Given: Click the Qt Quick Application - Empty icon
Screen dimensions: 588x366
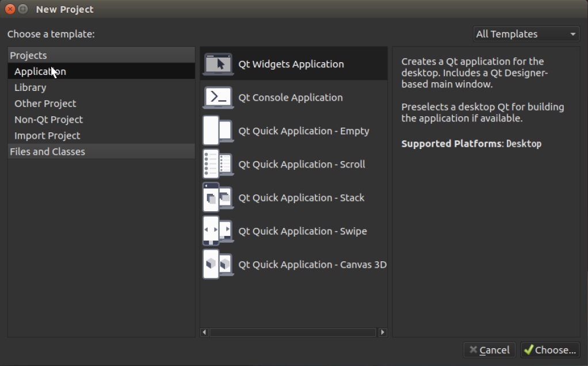Looking at the screenshot, I should [218, 131].
